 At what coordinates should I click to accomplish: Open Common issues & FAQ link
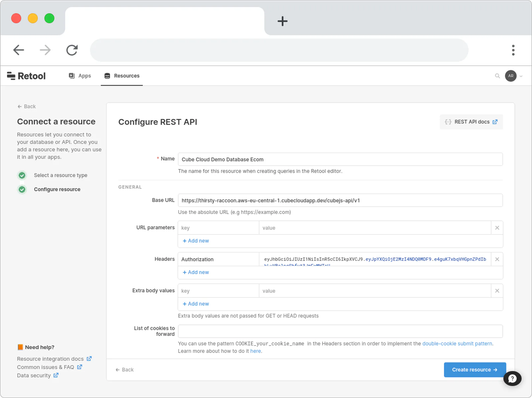click(x=46, y=367)
